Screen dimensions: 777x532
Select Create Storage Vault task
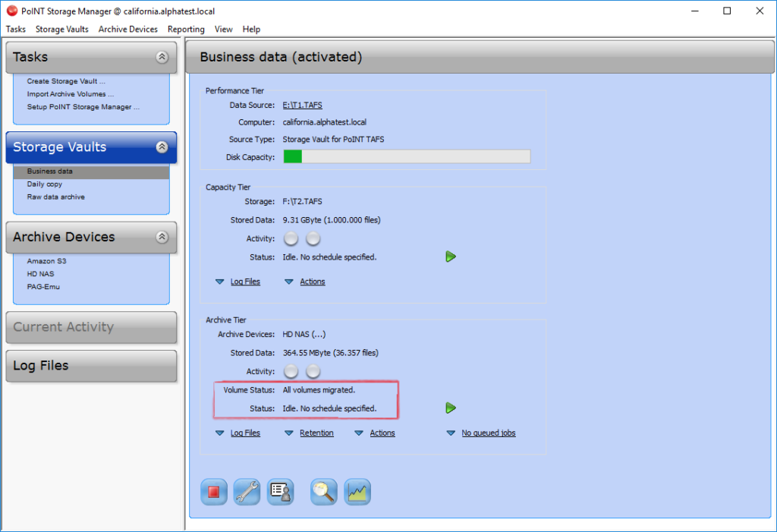67,80
